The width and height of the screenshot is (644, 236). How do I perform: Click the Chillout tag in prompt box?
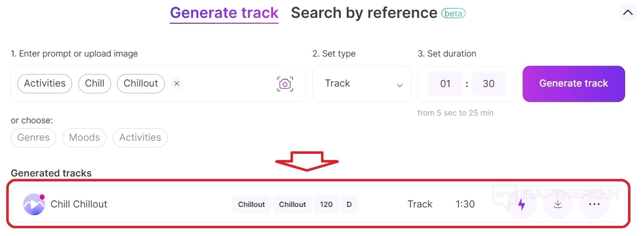pyautogui.click(x=141, y=84)
